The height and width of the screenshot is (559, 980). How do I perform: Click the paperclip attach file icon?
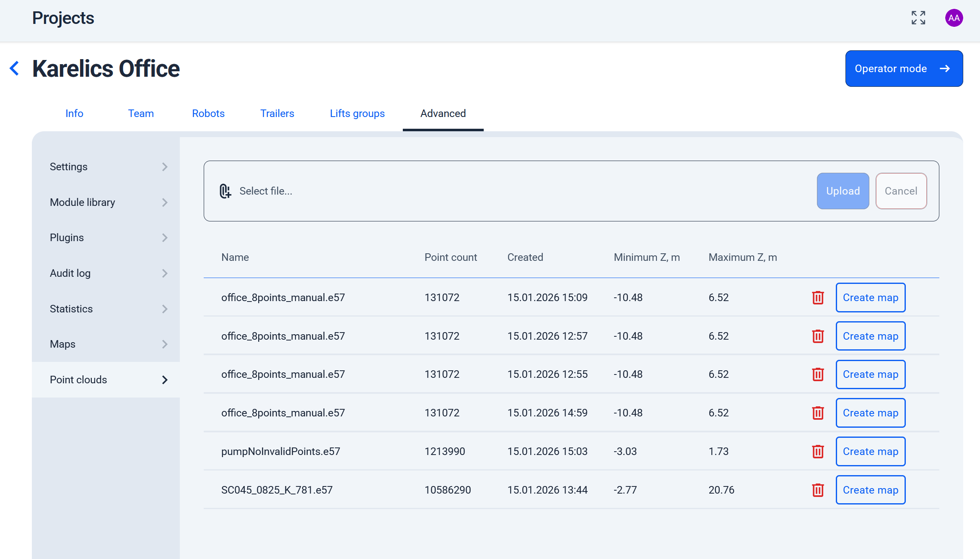pos(225,191)
